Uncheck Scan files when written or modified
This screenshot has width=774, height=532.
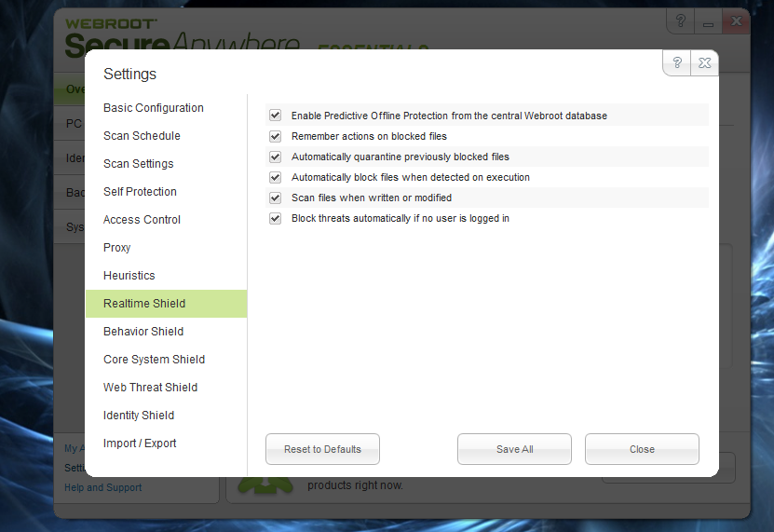(x=275, y=198)
